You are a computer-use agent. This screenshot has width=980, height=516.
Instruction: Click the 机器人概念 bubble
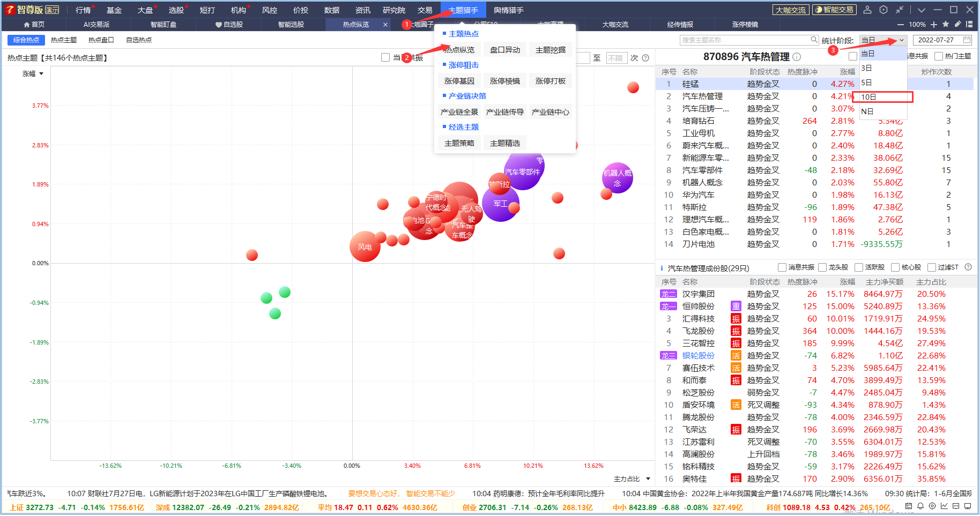click(618, 178)
